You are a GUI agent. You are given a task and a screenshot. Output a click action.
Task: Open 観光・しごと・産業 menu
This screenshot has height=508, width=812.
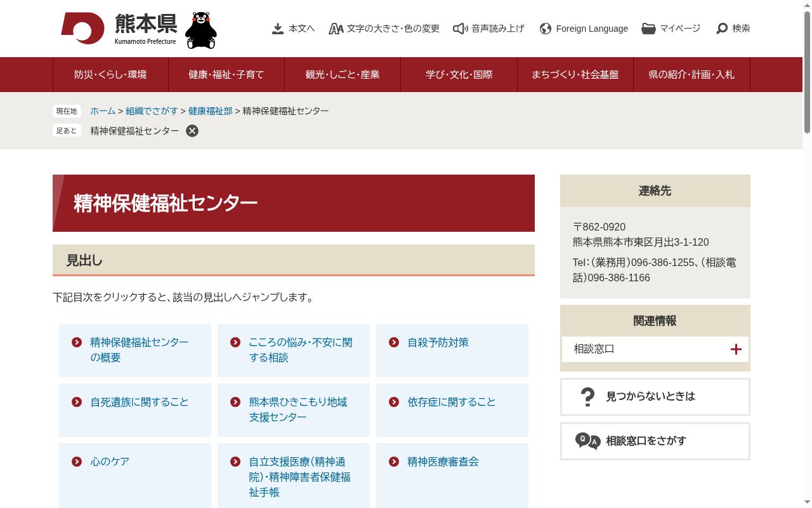(343, 74)
